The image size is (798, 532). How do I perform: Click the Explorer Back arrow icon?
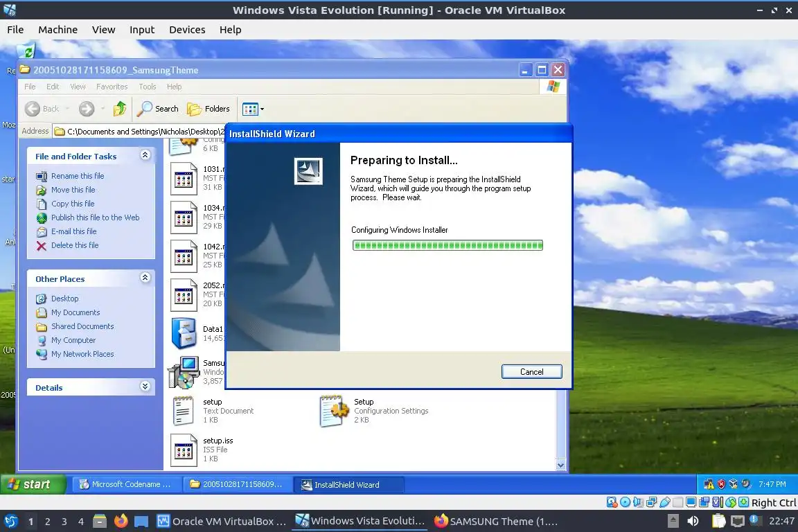click(33, 109)
